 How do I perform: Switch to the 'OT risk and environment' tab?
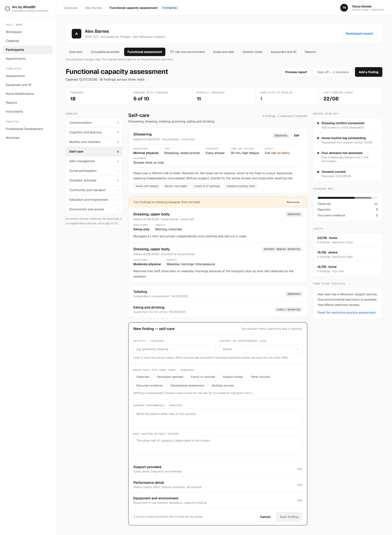[x=187, y=52]
